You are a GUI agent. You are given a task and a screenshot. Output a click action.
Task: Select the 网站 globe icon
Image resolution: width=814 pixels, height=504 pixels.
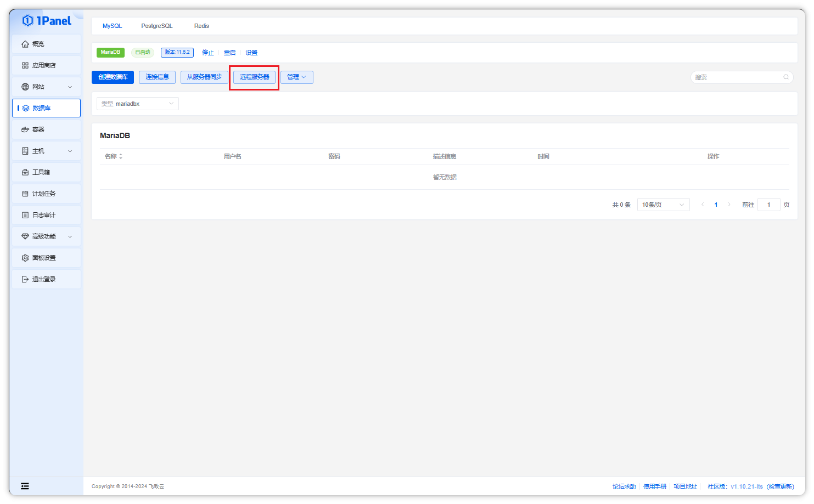point(25,87)
